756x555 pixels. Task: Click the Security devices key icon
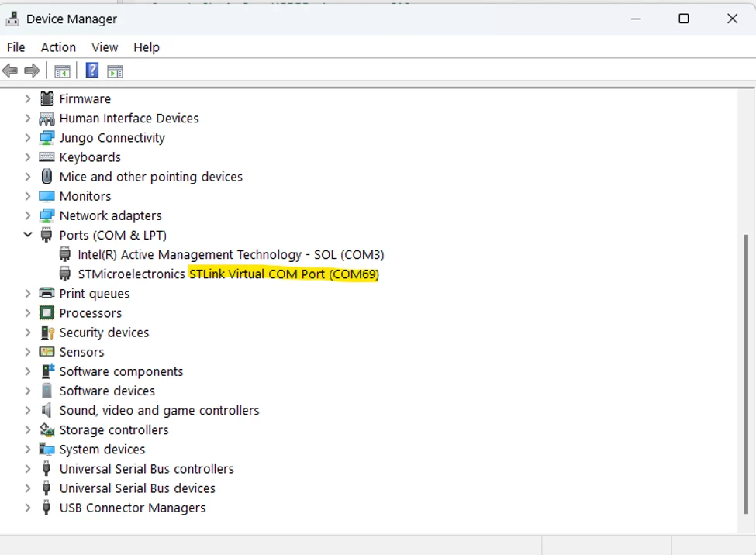point(47,333)
